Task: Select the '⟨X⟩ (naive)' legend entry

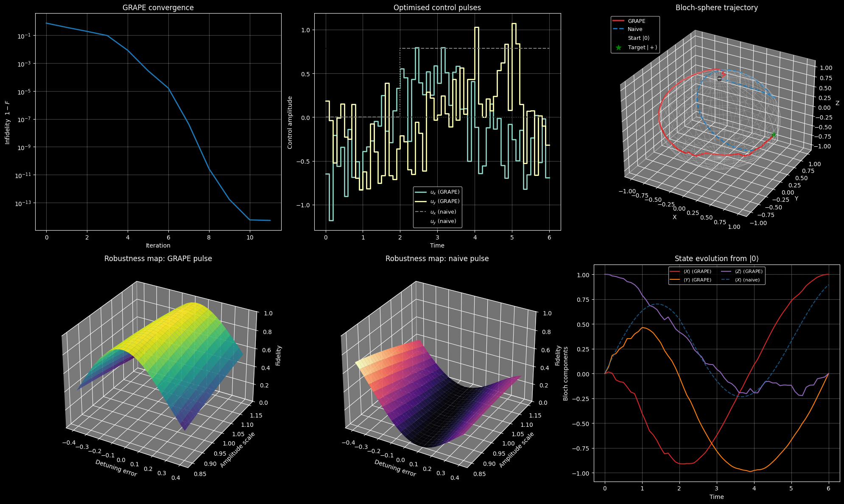Action: coord(741,280)
